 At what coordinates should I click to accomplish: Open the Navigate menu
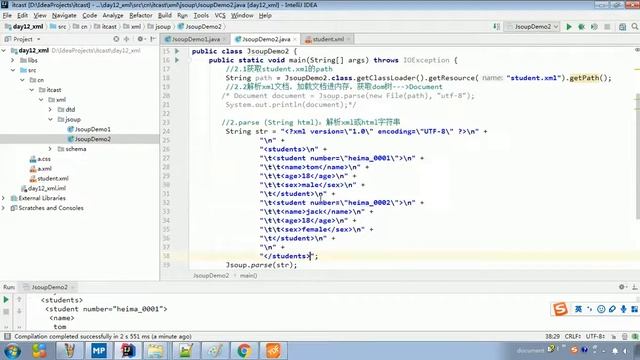pos(64,16)
